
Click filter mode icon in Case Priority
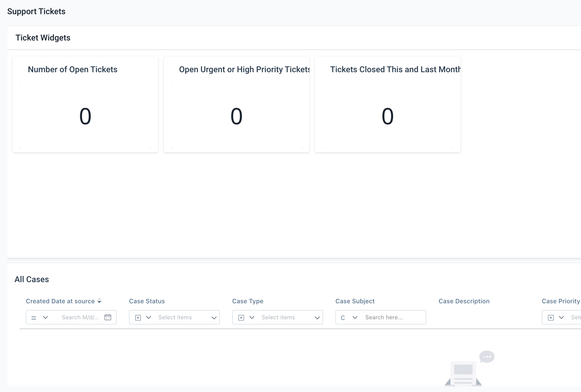coord(551,317)
